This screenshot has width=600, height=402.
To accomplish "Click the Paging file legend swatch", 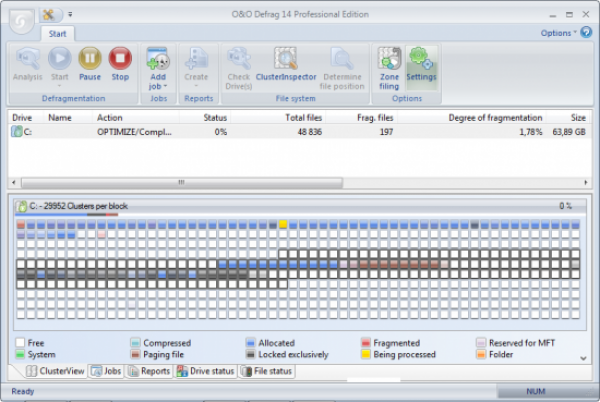I will point(135,354).
